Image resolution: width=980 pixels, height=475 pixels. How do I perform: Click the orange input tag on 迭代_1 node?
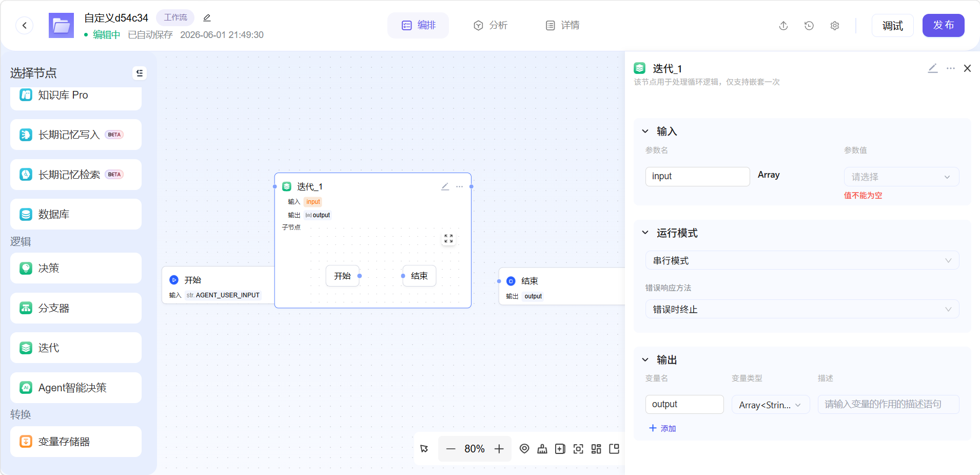313,202
